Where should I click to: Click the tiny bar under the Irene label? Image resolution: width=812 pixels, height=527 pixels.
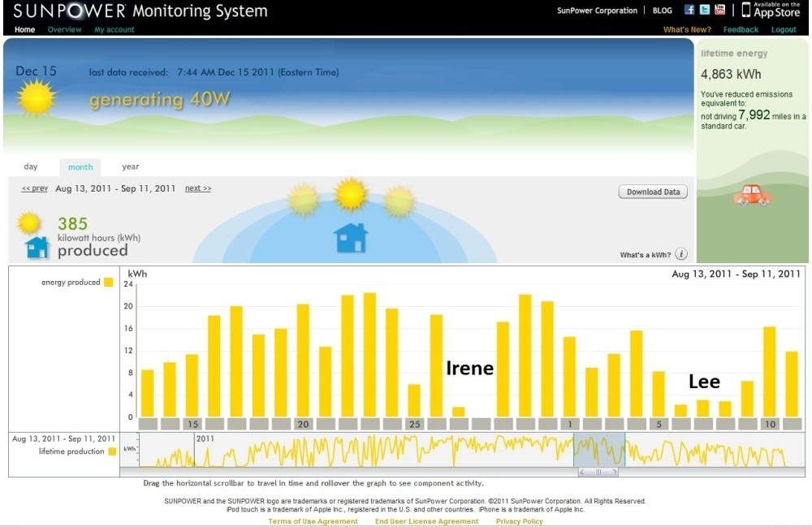point(458,412)
